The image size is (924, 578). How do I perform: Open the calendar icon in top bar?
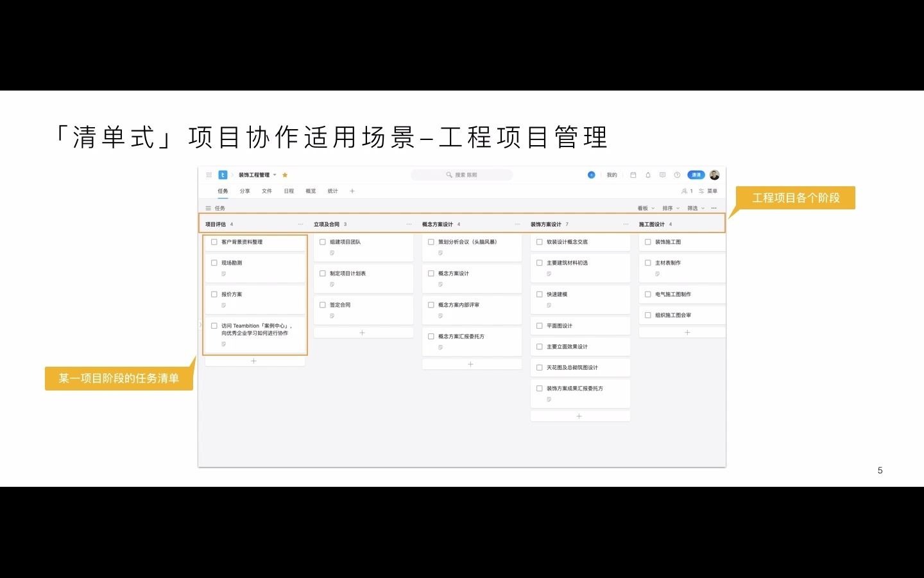coord(633,174)
